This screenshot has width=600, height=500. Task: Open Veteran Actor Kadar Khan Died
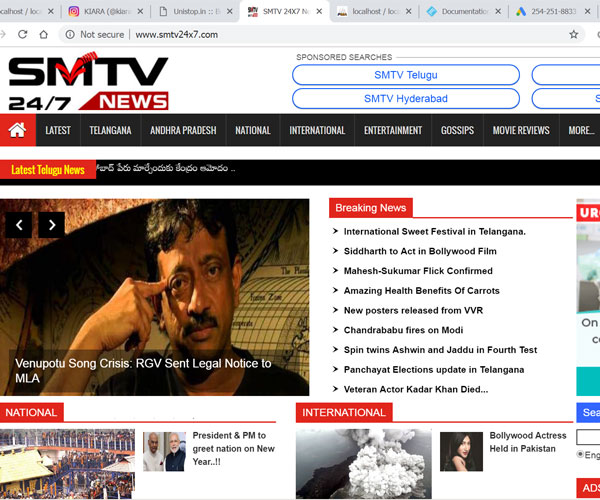pos(416,389)
